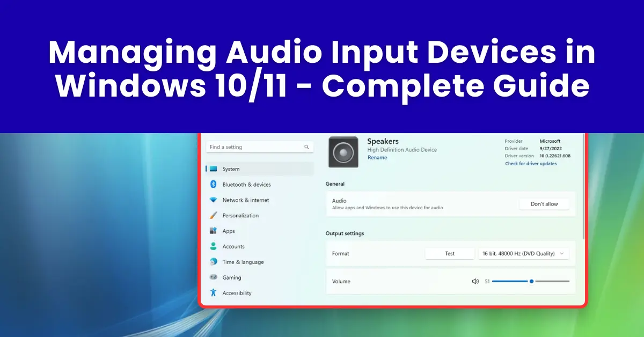Viewport: 644px width, 337px height.
Task: Click the Accessibility icon in the sidebar
Action: (214, 293)
